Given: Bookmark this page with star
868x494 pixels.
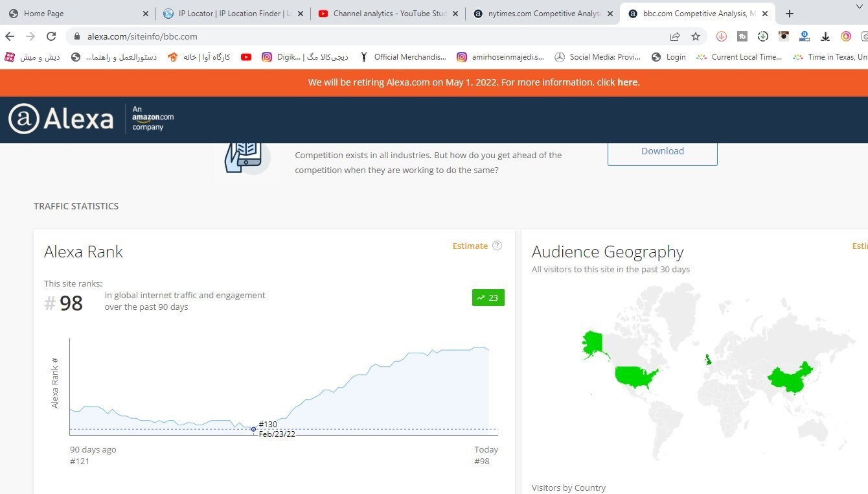Looking at the screenshot, I should 696,36.
